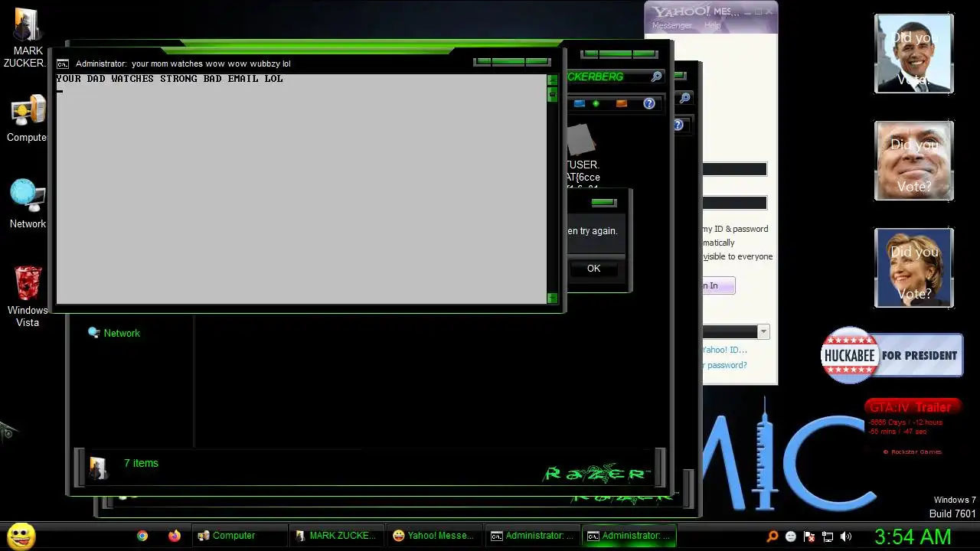
Task: Click the 'Yahoo! ID...' link
Action: tap(724, 350)
